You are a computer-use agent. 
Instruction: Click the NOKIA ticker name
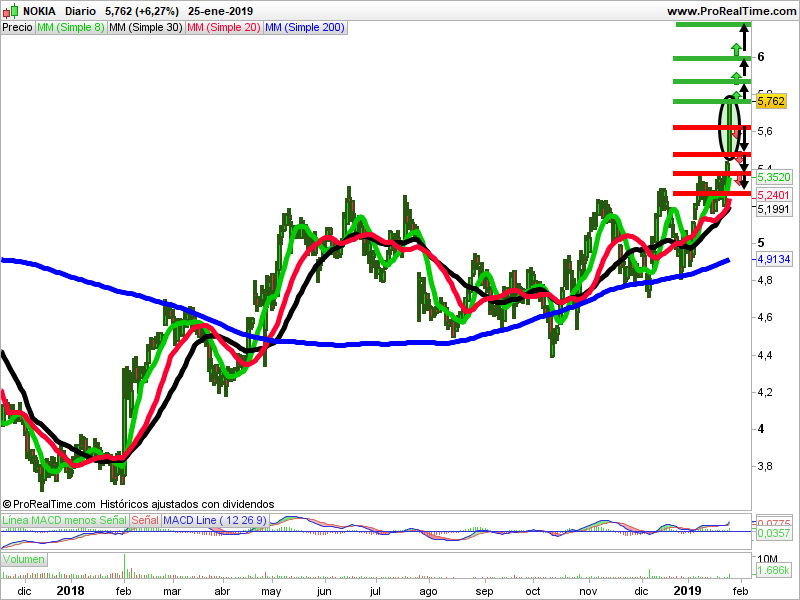click(39, 11)
